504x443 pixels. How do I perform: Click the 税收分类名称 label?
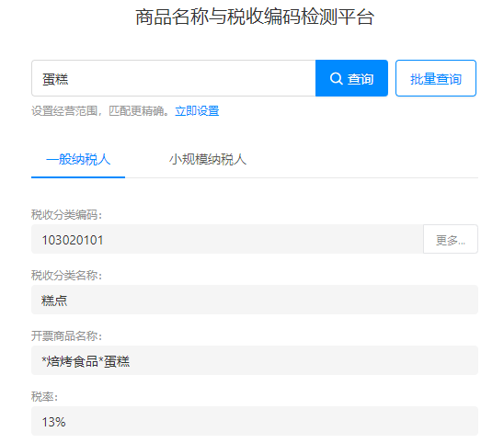coord(66,276)
